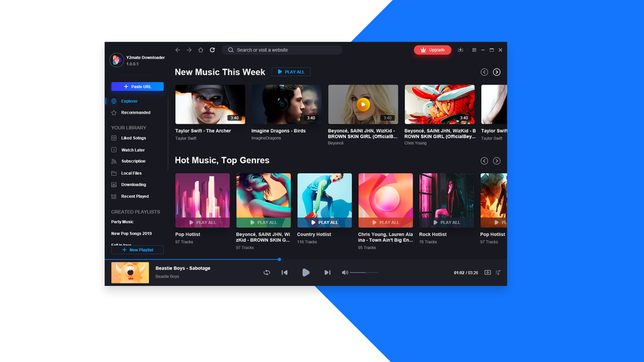This screenshot has width=644, height=362.
Task: Open the red bird artwork by Chris Young
Action: [439, 104]
